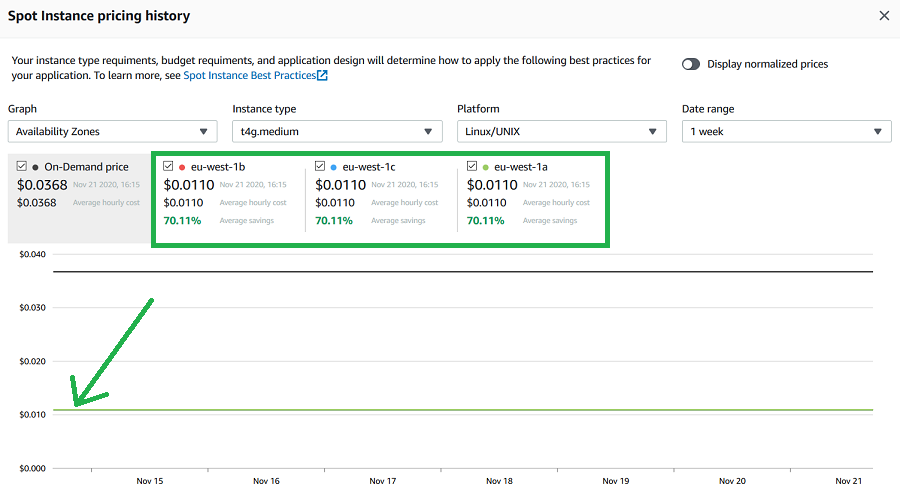Click the Nov 21 axis label
The width and height of the screenshot is (900, 500).
point(848,481)
